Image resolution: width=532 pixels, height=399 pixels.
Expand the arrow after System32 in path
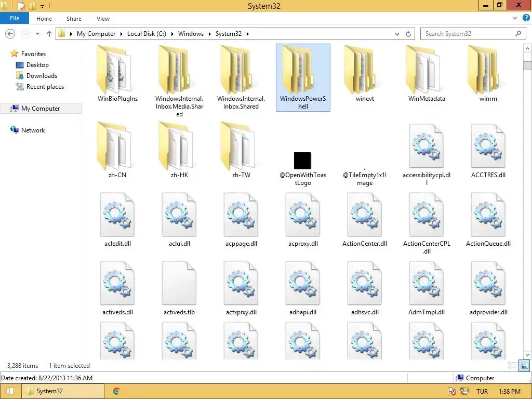click(248, 34)
